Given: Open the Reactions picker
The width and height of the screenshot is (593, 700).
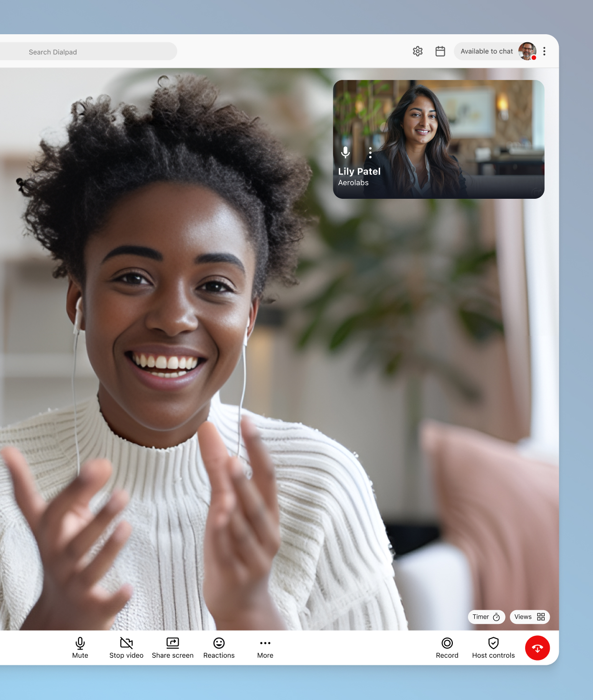Looking at the screenshot, I should click(x=219, y=647).
